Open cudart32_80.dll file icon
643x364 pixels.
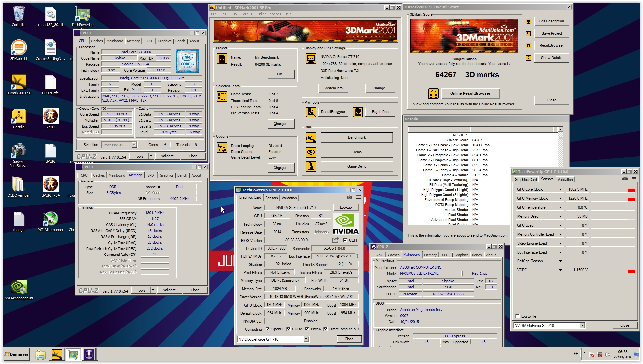pyautogui.click(x=50, y=16)
